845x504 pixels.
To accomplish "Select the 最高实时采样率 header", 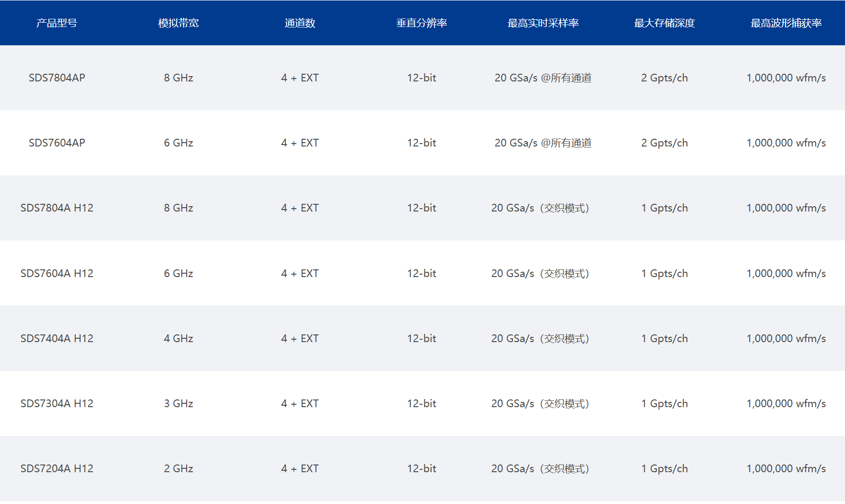I will coord(543,23).
